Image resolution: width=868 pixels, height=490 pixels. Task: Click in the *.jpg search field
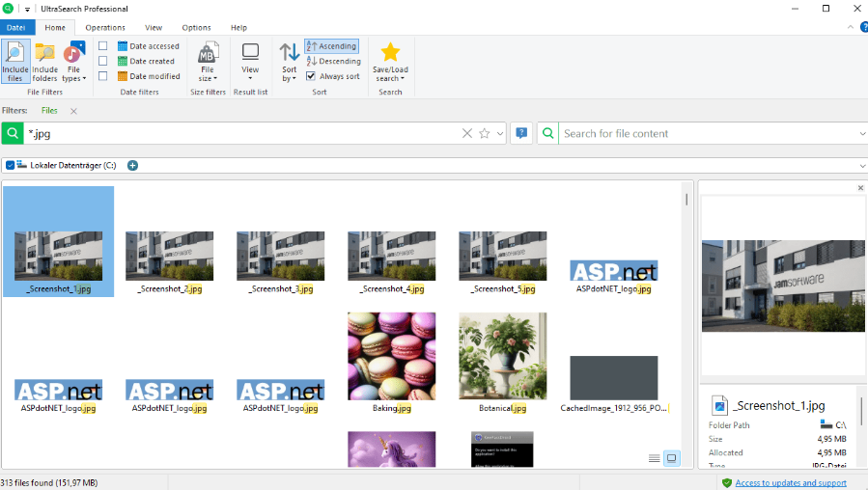point(241,133)
